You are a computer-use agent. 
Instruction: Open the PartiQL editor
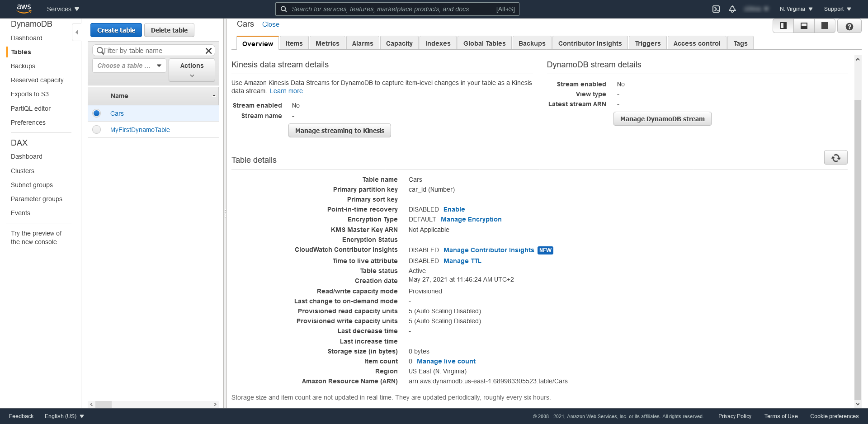tap(31, 108)
